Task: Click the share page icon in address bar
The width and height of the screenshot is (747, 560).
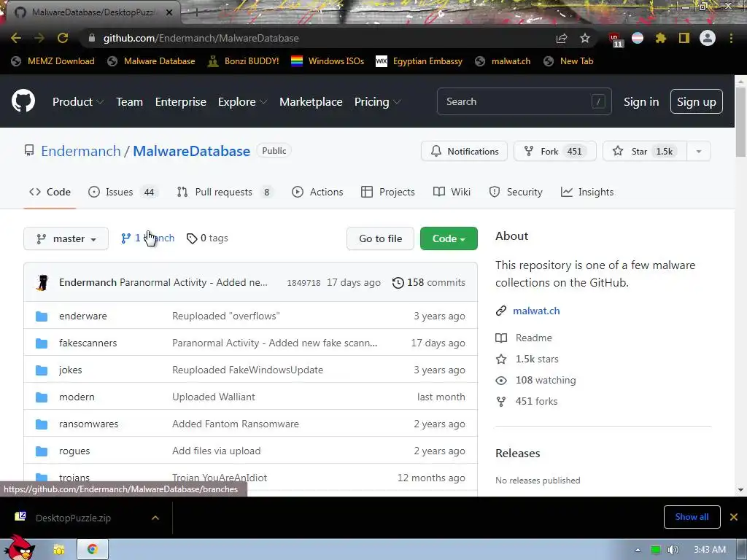Action: [562, 38]
